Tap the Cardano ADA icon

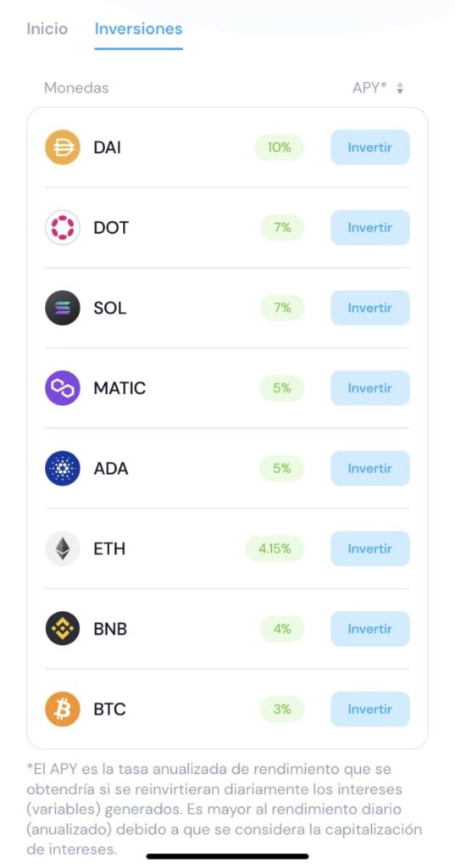point(63,468)
